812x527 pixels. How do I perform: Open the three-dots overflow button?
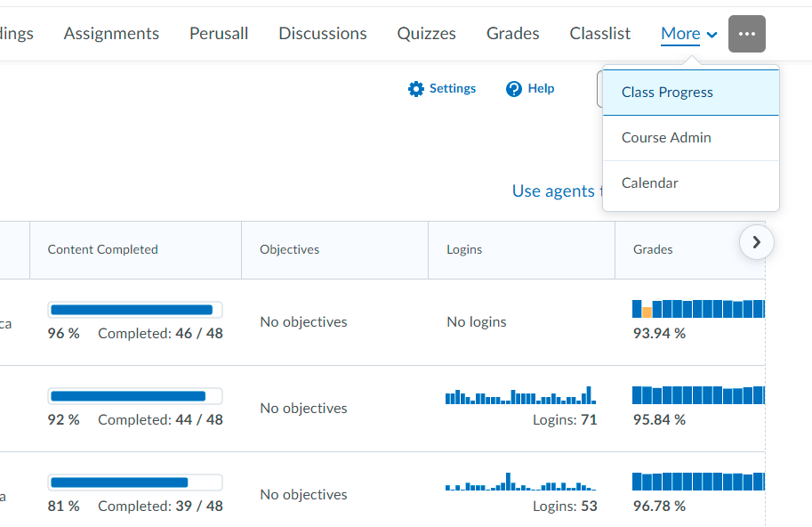click(x=746, y=34)
